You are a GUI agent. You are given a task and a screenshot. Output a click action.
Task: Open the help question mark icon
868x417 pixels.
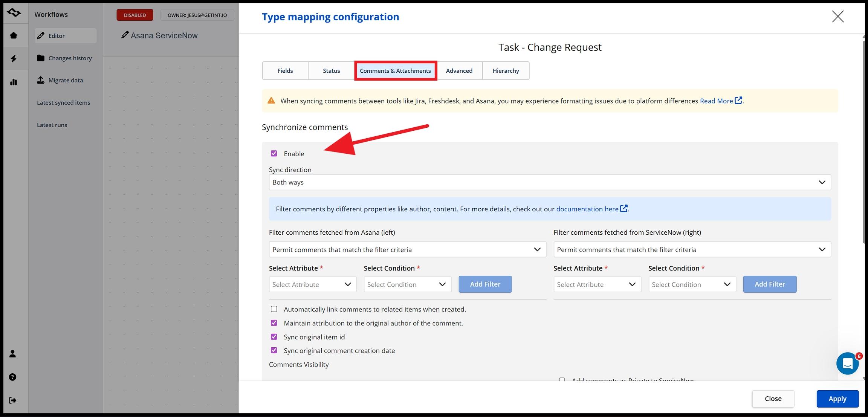12,377
